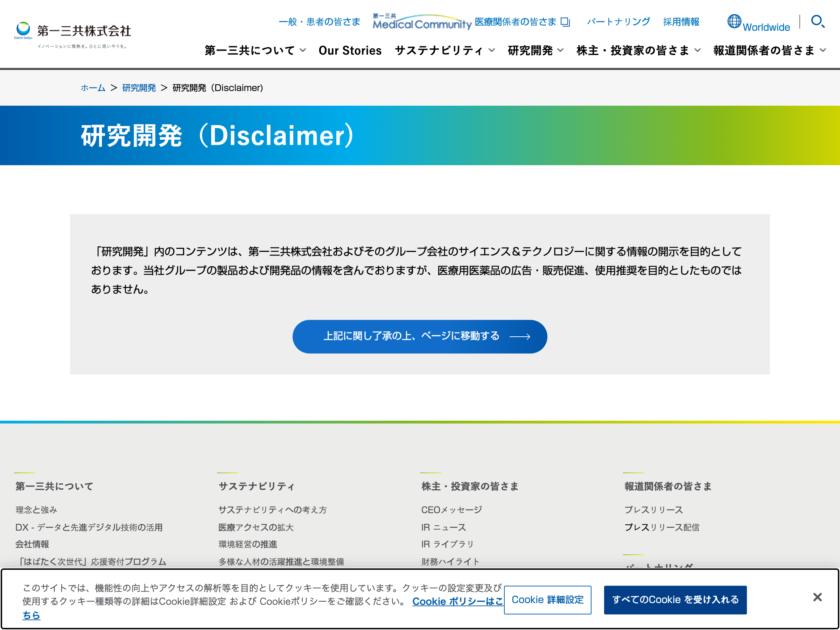
Task: Click footer link DX - データと先進デジタル技術の活用
Action: [89, 527]
